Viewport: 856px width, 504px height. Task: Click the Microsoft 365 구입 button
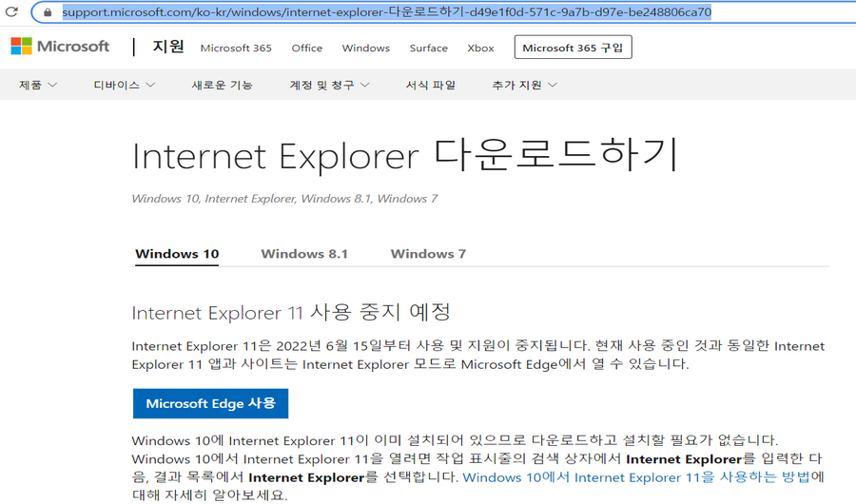coord(573,47)
